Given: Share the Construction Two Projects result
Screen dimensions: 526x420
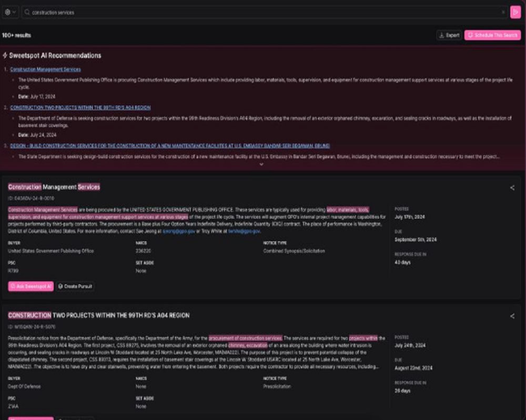Looking at the screenshot, I should click(x=512, y=316).
